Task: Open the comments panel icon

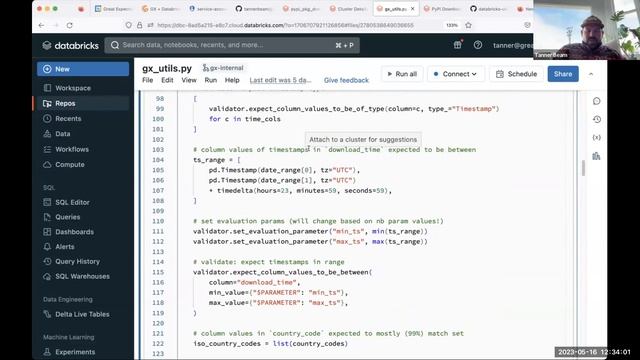Action: pos(596,101)
